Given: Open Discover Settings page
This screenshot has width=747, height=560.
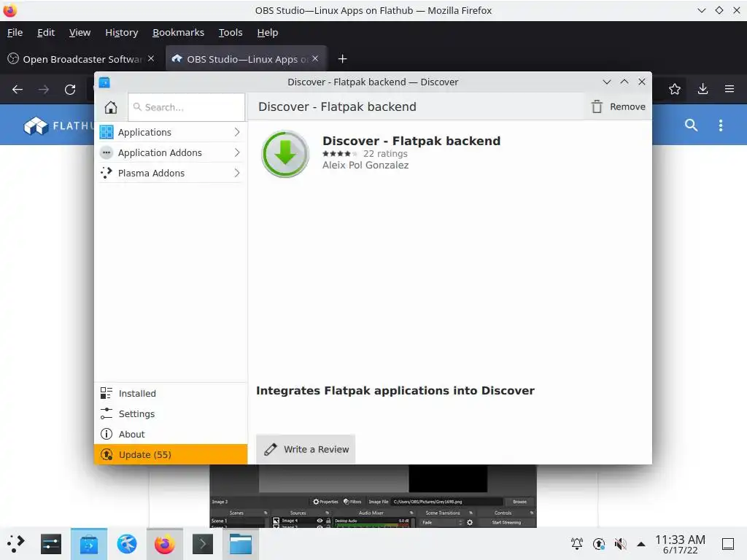Looking at the screenshot, I should (x=171, y=414).
